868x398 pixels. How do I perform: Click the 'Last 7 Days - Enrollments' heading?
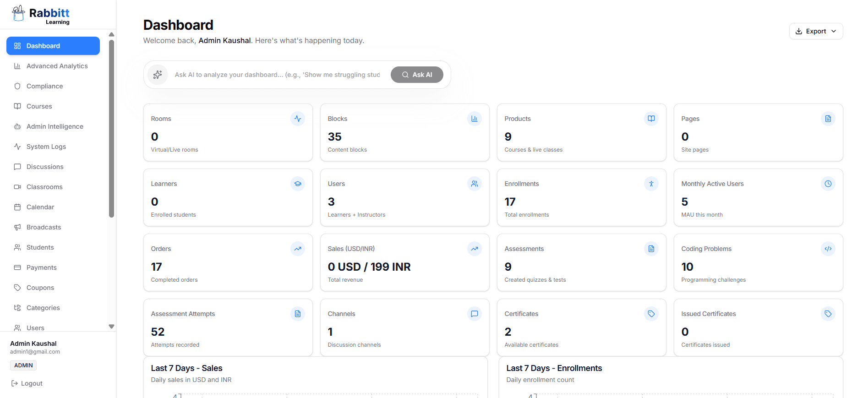[554, 368]
